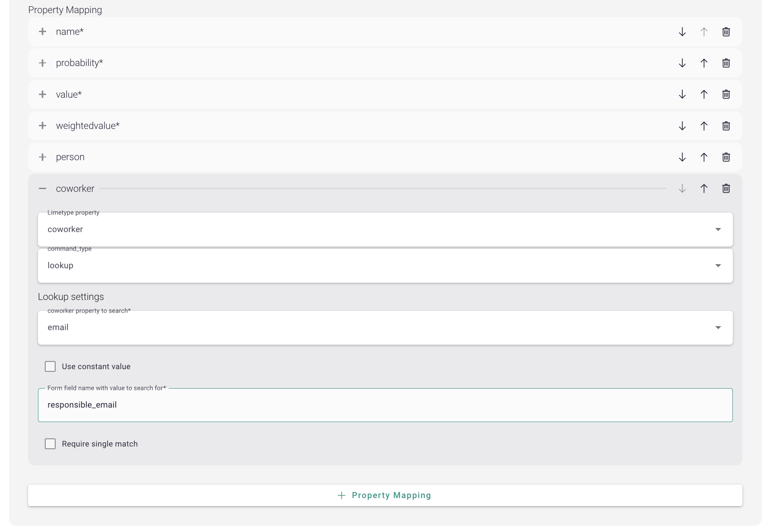
Task: Expand the person mapping row
Action: click(x=43, y=157)
